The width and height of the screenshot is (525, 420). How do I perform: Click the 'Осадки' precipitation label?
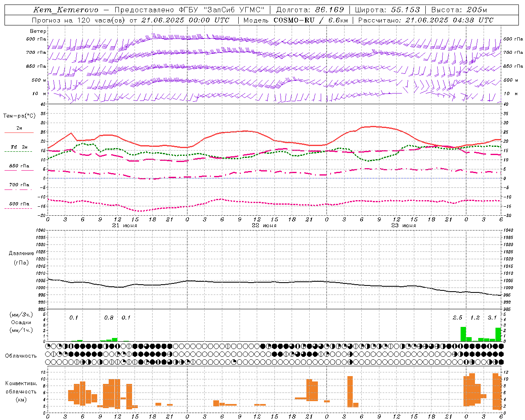tap(21, 322)
